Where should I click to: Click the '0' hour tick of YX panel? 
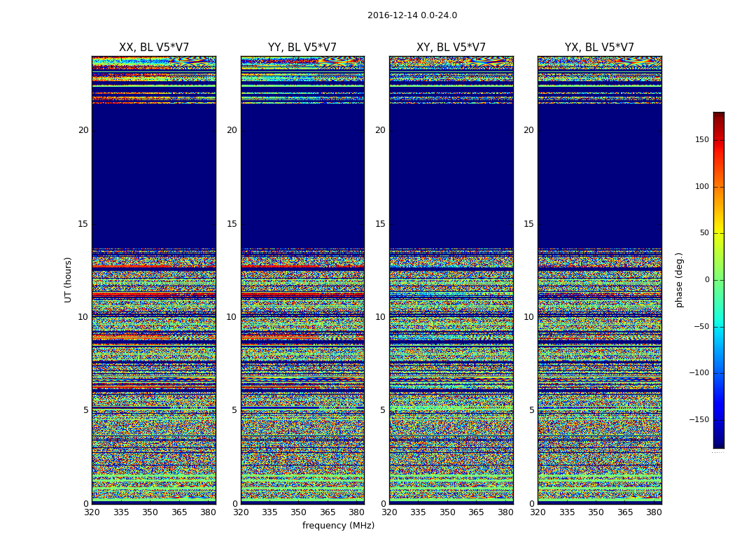click(531, 504)
